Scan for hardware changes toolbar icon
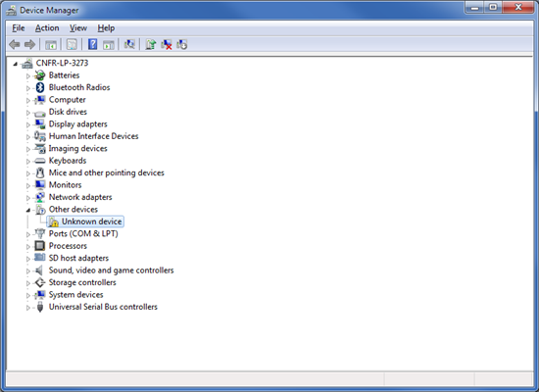The height and width of the screenshot is (392, 539). point(129,44)
